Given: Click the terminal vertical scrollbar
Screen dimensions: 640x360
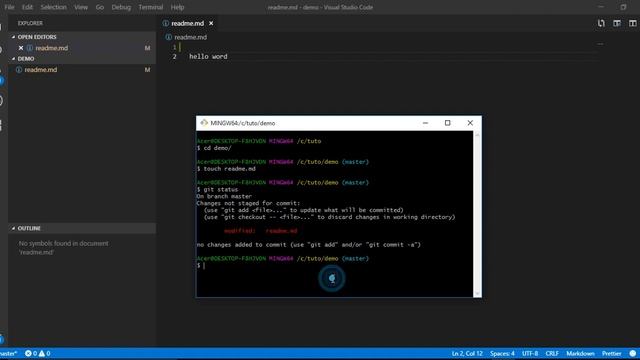Looking at the screenshot, I should point(477,214).
